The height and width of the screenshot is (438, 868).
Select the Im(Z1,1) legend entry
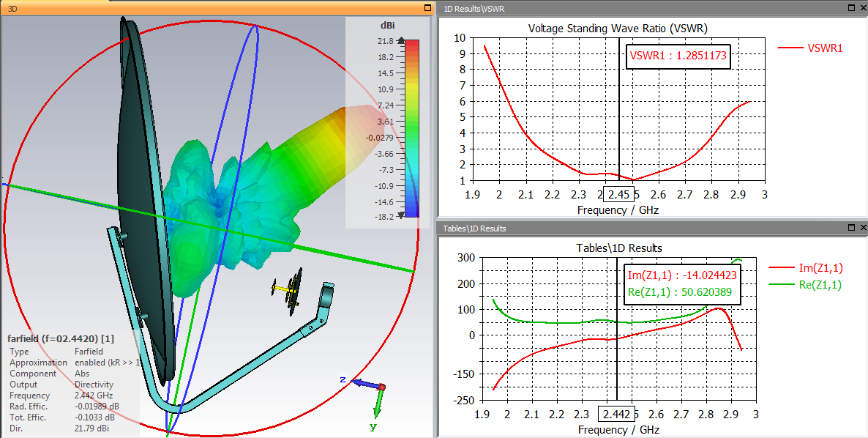point(806,268)
